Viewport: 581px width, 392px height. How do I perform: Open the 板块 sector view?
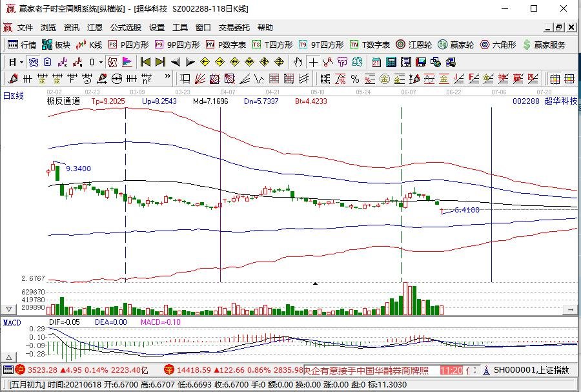tap(56, 45)
